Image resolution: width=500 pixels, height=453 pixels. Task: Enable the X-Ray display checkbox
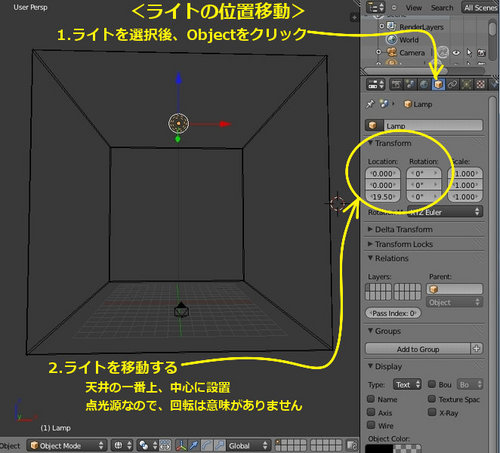pos(432,412)
